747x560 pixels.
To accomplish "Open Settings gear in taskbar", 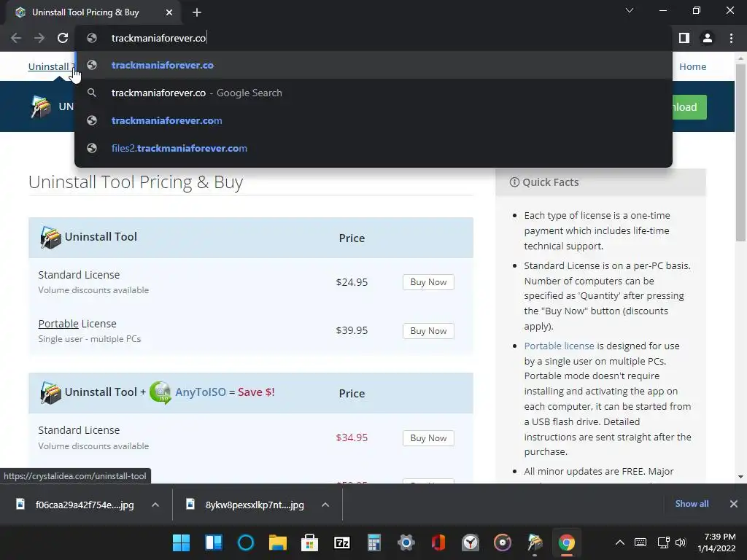I will (x=406, y=542).
